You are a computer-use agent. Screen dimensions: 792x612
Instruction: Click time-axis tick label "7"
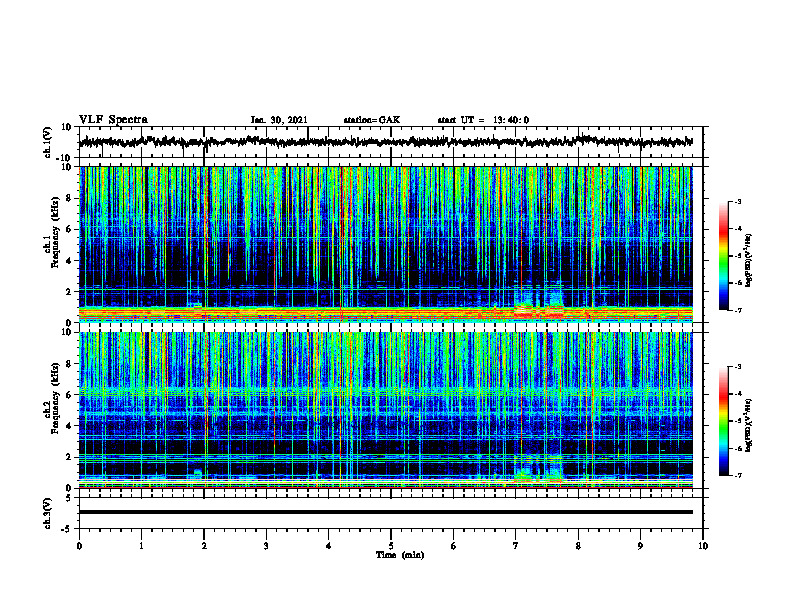pos(516,546)
